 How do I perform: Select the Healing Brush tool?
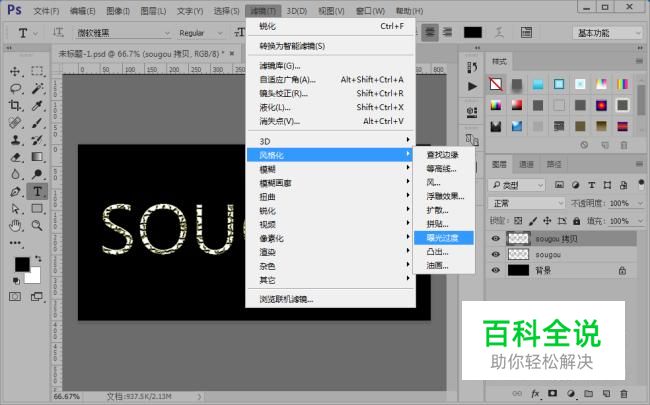click(x=15, y=123)
